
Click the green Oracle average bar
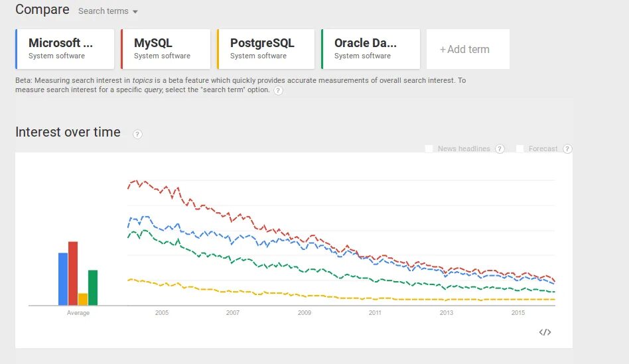pos(93,287)
